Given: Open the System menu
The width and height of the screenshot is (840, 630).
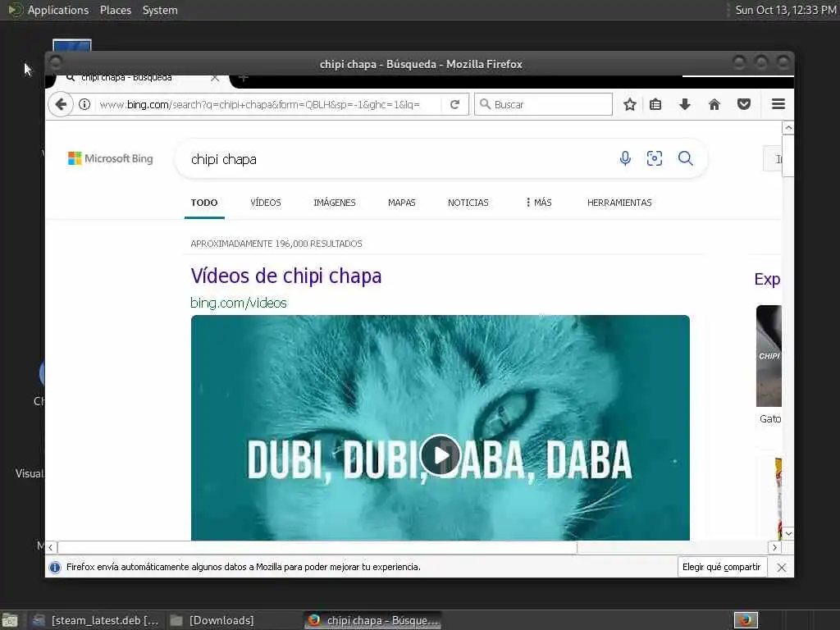Looking at the screenshot, I should click(x=160, y=10).
